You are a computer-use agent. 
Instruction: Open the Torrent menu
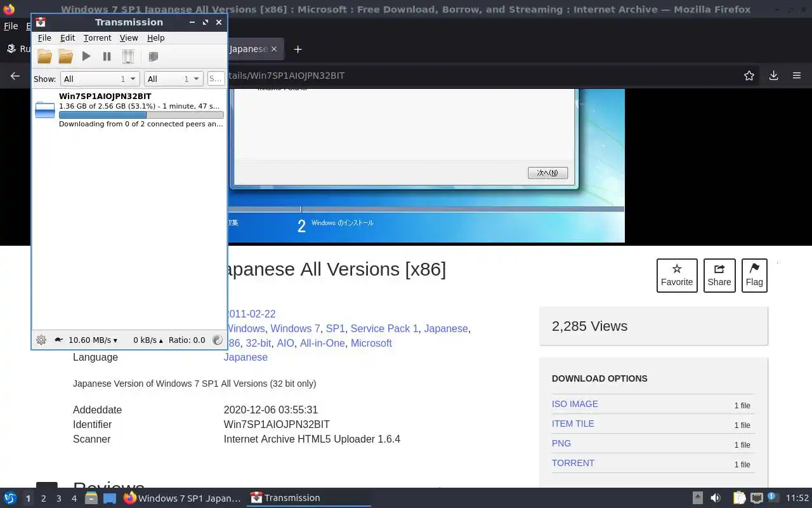[x=97, y=38]
